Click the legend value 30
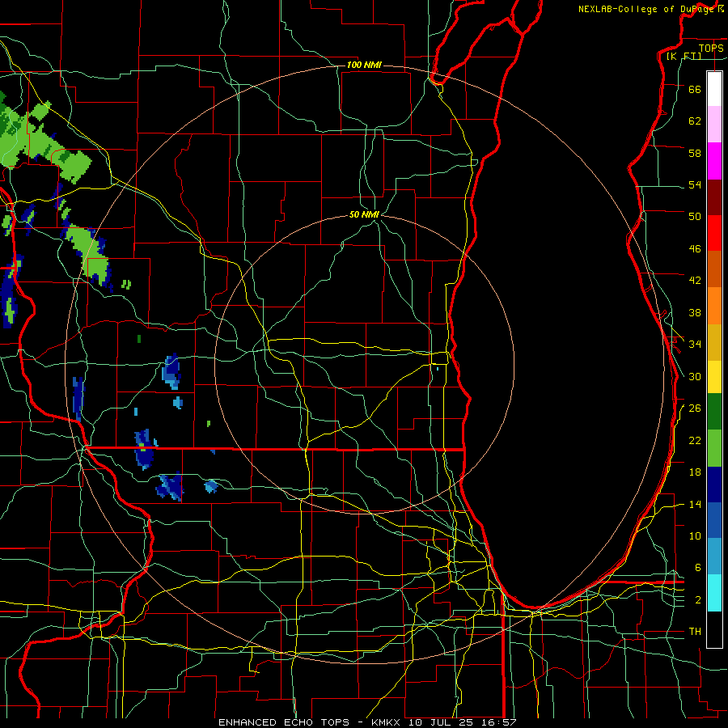The width and height of the screenshot is (728, 728). [x=695, y=376]
